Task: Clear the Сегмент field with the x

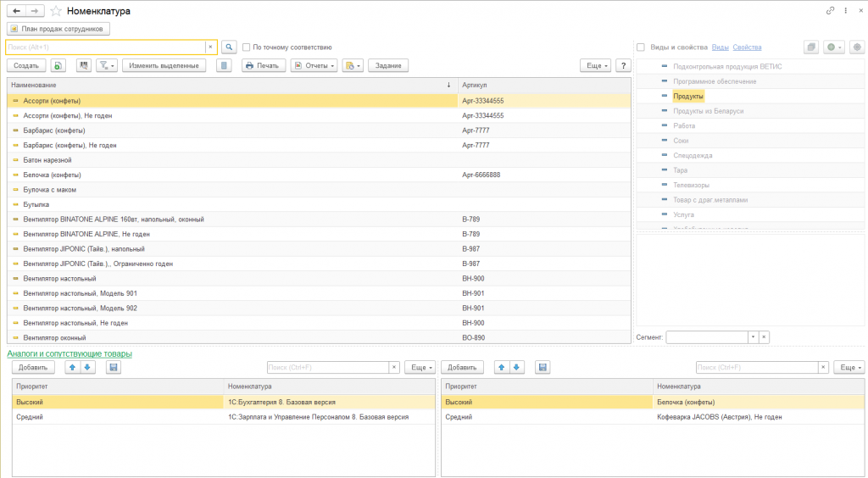Action: point(764,337)
